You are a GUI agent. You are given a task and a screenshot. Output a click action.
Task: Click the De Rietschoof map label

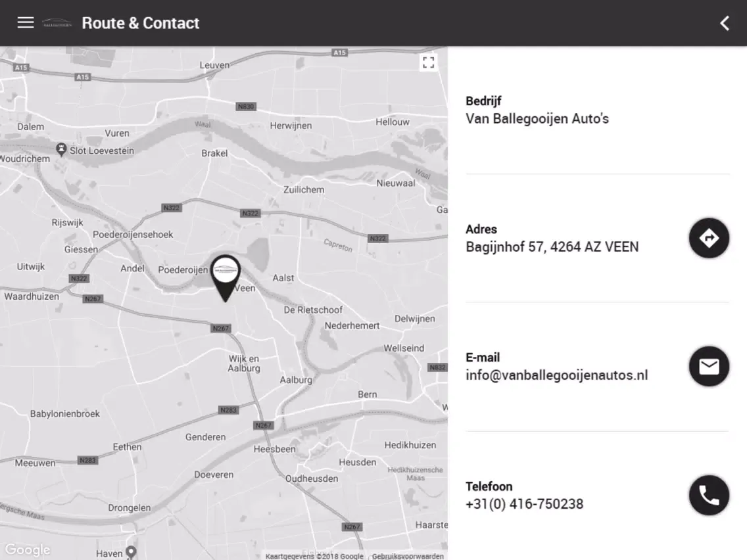click(x=313, y=310)
